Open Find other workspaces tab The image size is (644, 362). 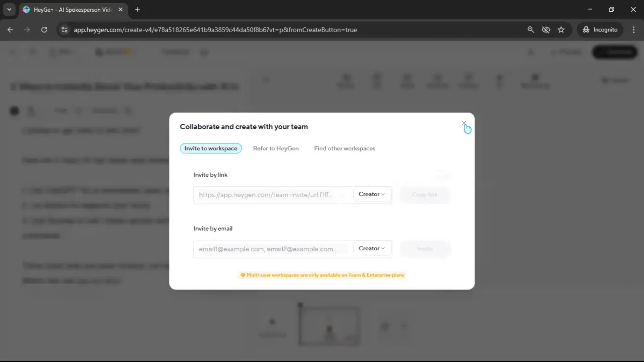pyautogui.click(x=344, y=148)
